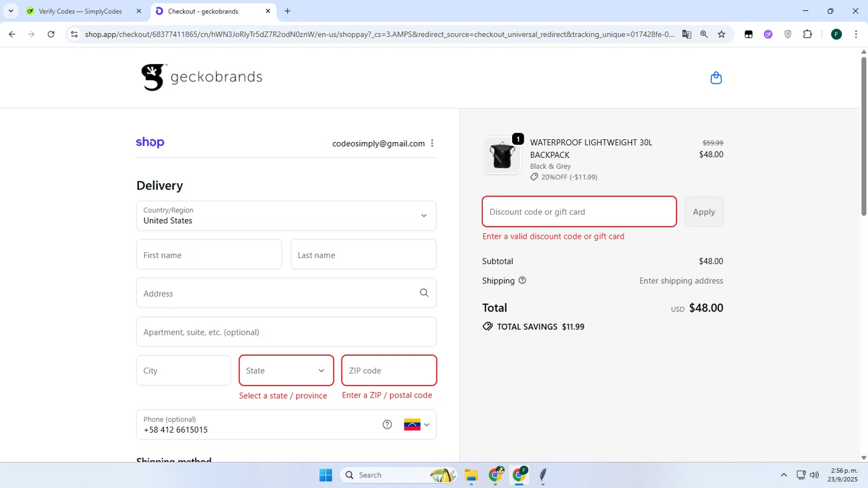
Task: Close the Verify Codes tab
Action: [139, 11]
